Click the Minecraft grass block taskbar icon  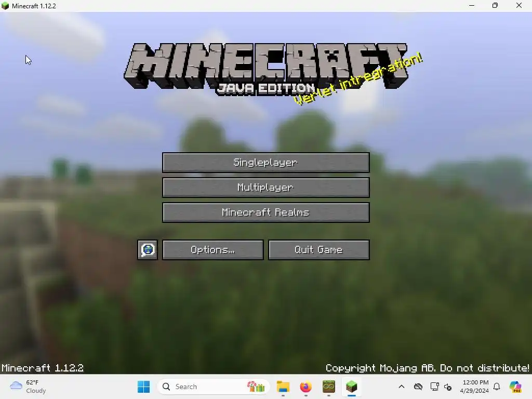click(x=352, y=387)
